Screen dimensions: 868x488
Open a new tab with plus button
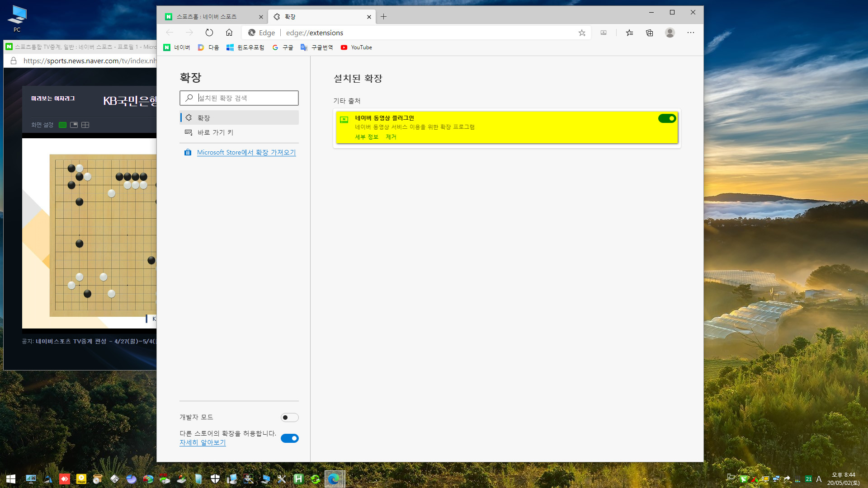tap(383, 17)
